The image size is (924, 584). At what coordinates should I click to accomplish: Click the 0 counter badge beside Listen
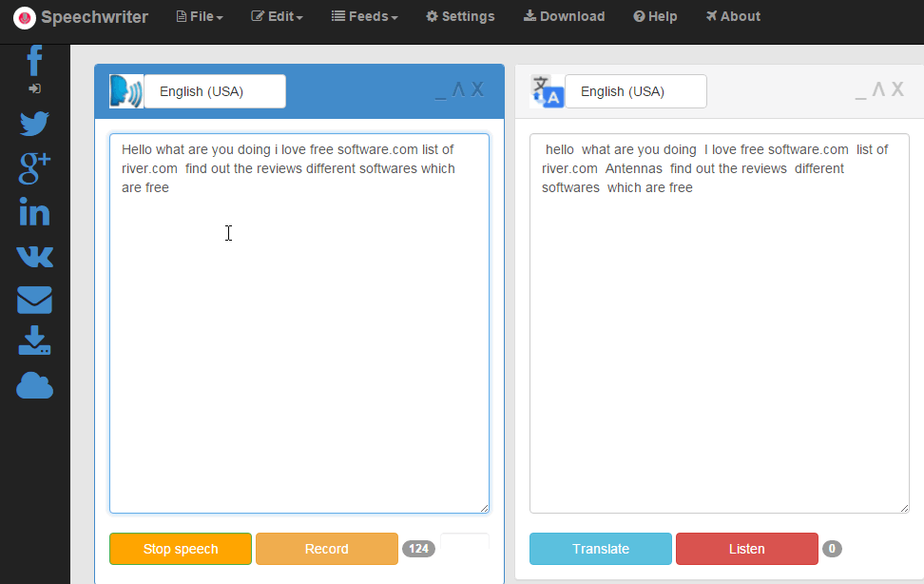[832, 549]
